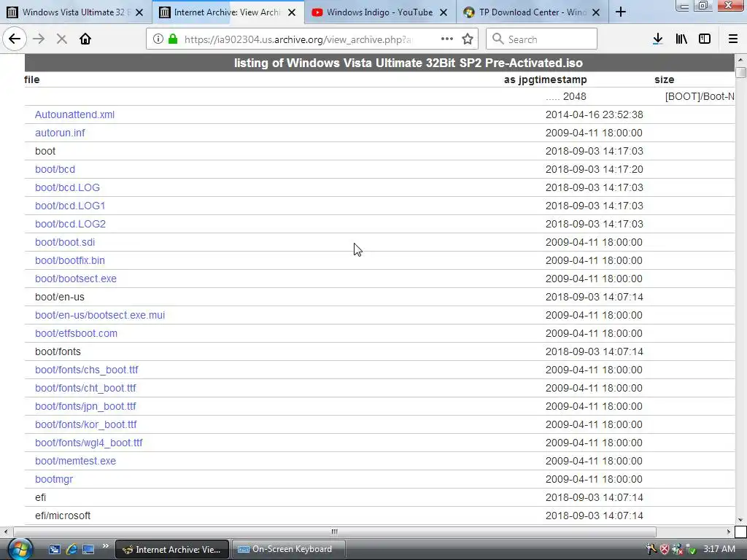Click timestamp '2018-09-03 14:17:20'
Screen dimensions: 747x560
pos(594,169)
